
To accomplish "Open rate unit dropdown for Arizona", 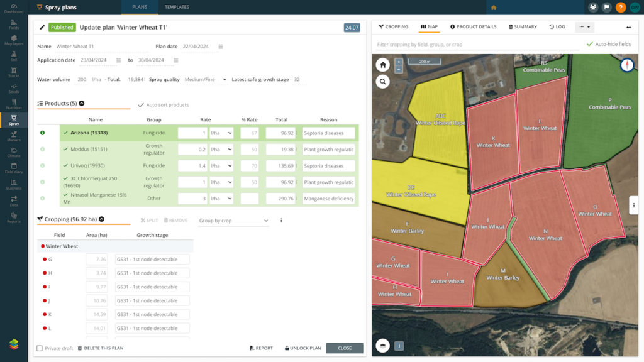I will pyautogui.click(x=221, y=133).
